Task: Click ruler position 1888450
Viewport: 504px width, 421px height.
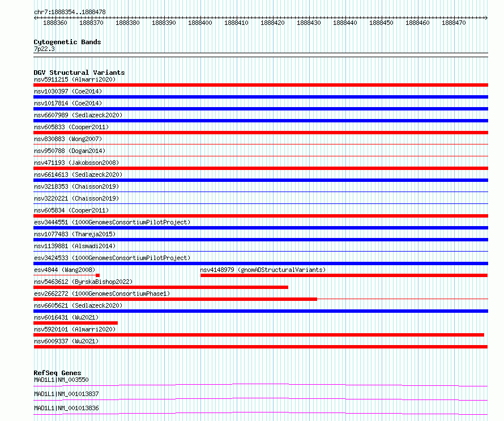Action: tap(381, 23)
